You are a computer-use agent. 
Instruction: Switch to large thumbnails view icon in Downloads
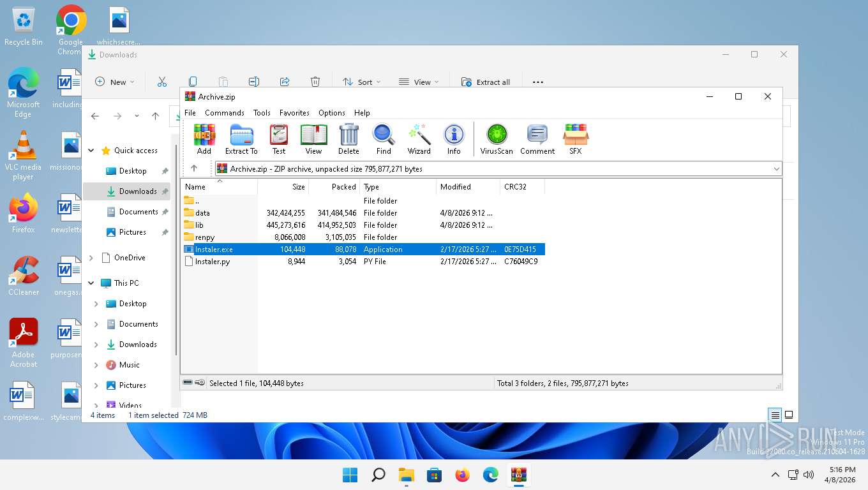pyautogui.click(x=789, y=415)
